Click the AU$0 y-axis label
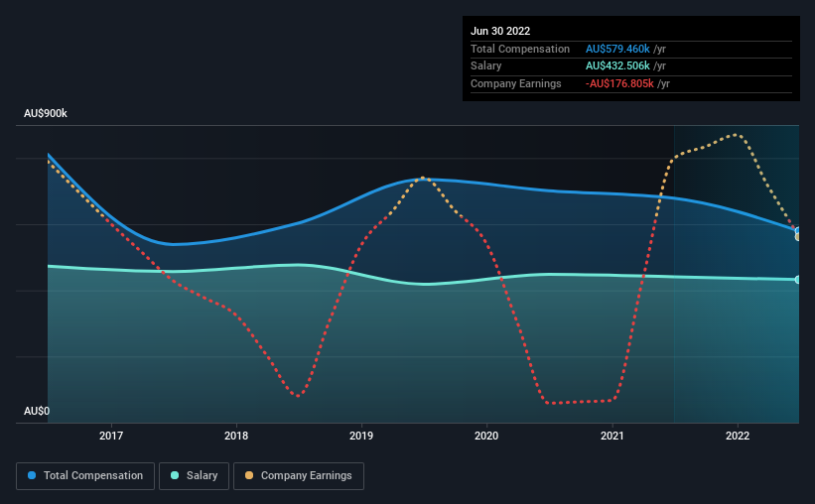The image size is (815, 504). [37, 411]
